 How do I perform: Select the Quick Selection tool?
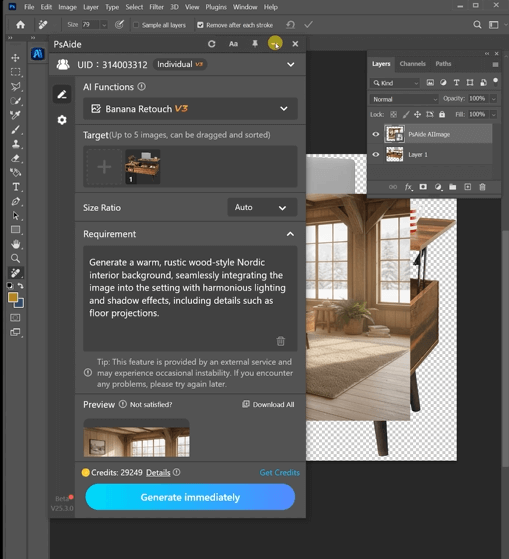point(15,101)
